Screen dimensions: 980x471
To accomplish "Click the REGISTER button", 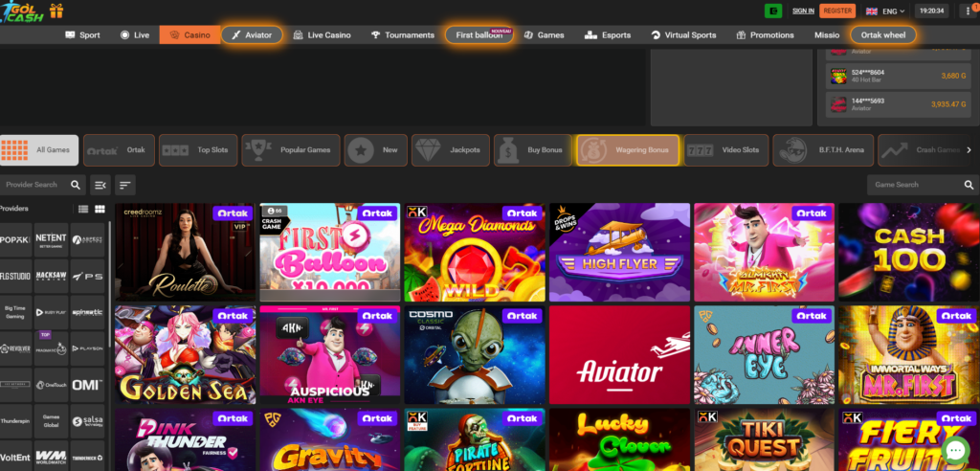I will [x=837, y=11].
